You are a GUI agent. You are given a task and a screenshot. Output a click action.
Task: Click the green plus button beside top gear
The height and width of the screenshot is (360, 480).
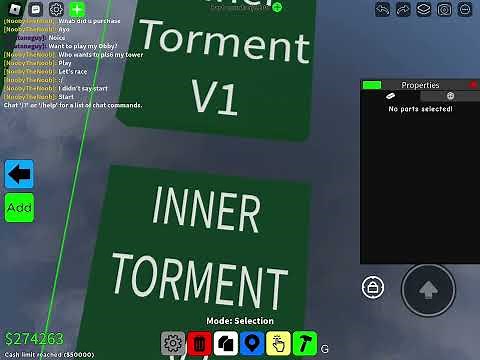pyautogui.click(x=77, y=9)
